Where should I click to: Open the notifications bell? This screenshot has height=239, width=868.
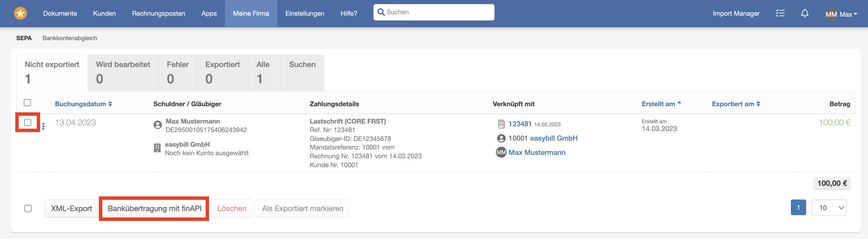(804, 13)
